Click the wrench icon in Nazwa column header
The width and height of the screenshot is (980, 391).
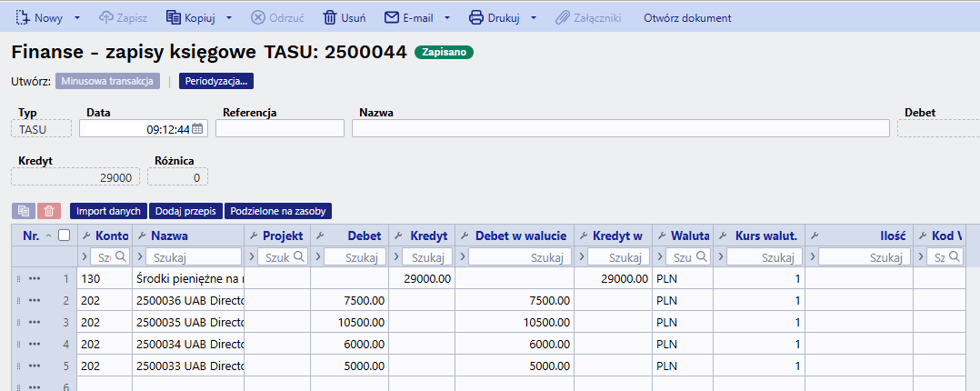(142, 236)
